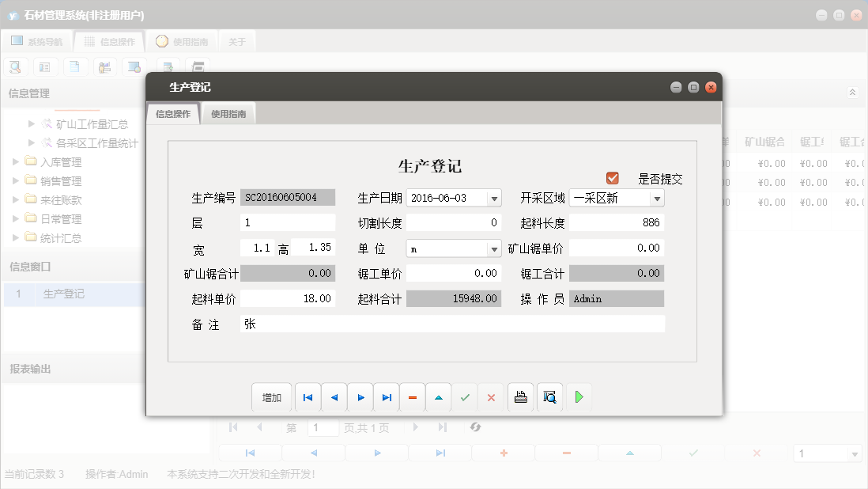Cancel editing with the red X button
Screen dimensions: 868x489
coord(490,397)
